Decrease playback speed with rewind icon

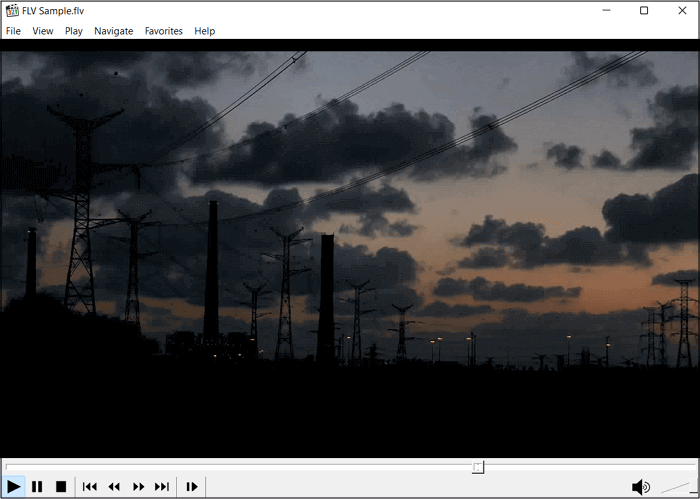114,487
